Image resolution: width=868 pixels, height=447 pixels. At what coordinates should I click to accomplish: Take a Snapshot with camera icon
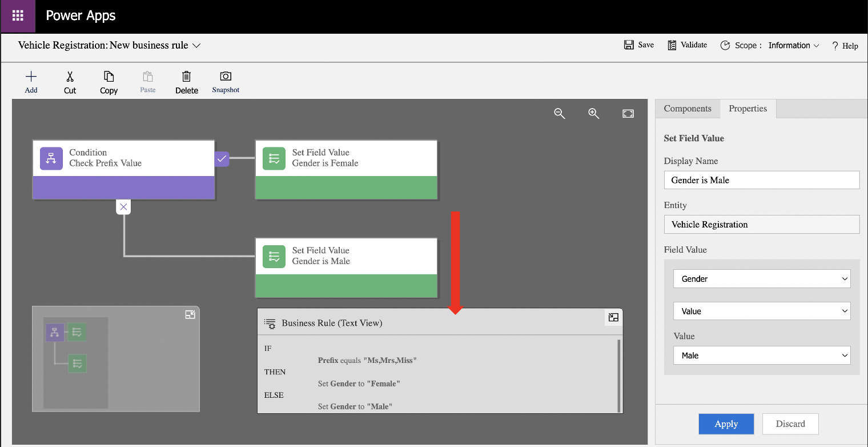(226, 76)
